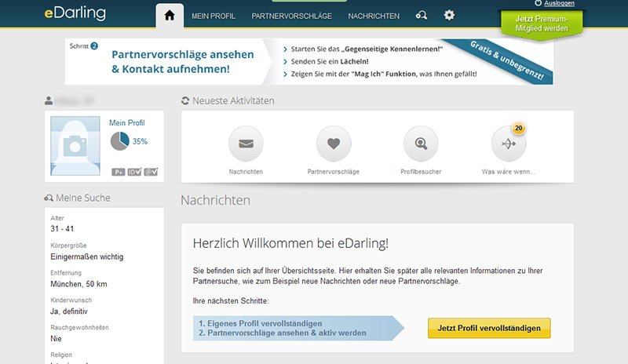
Task: Click the Religion label
Action: tap(61, 355)
